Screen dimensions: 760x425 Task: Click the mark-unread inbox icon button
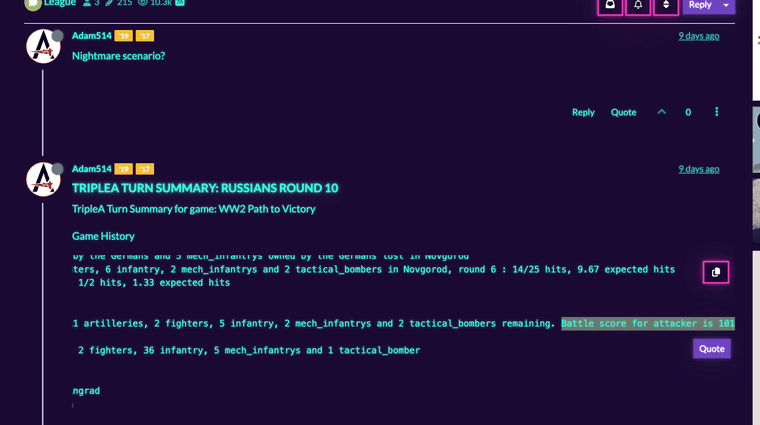[x=610, y=5]
